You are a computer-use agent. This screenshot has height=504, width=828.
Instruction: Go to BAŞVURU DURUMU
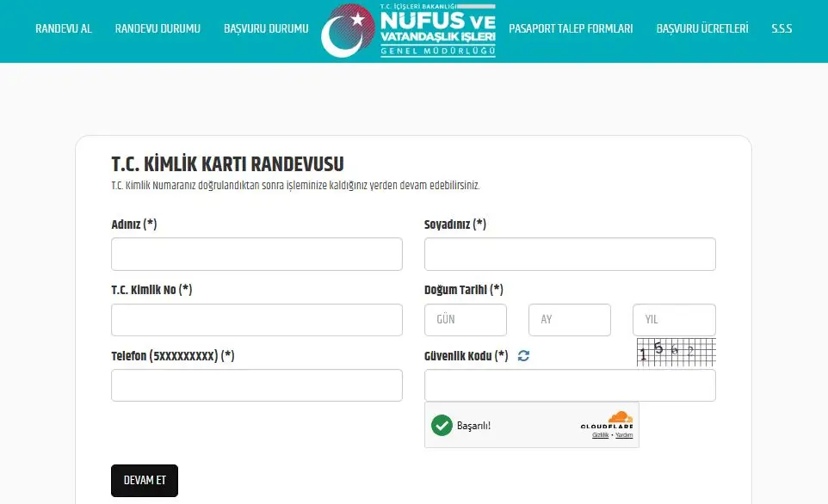(x=266, y=28)
